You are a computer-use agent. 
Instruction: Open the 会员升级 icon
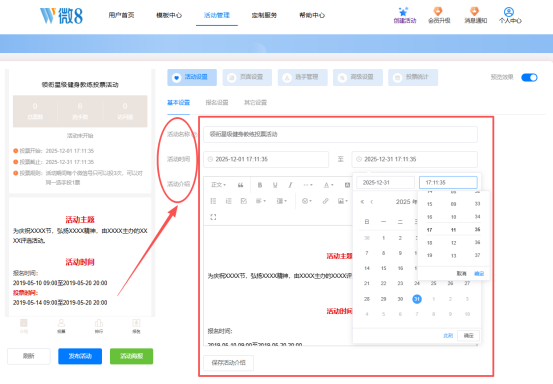(x=439, y=15)
